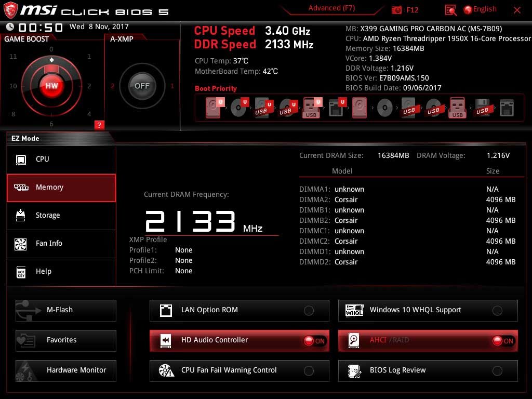Image resolution: width=532 pixels, height=399 pixels.
Task: Select the legacy CD/DVD boot icon without any badge
Action: click(385, 108)
